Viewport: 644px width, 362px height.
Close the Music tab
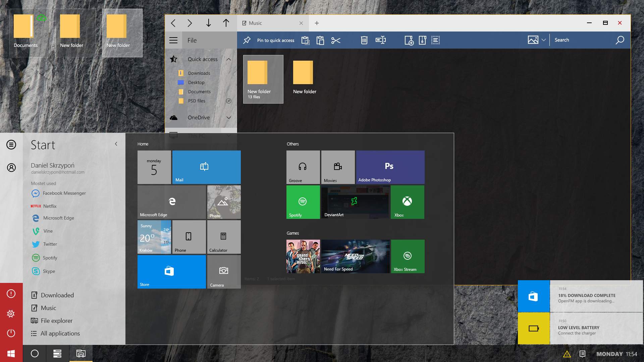tap(301, 23)
